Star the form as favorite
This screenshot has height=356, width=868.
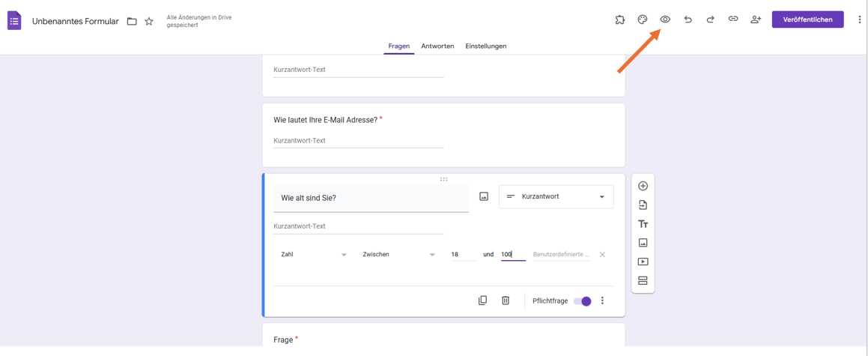pyautogui.click(x=149, y=22)
